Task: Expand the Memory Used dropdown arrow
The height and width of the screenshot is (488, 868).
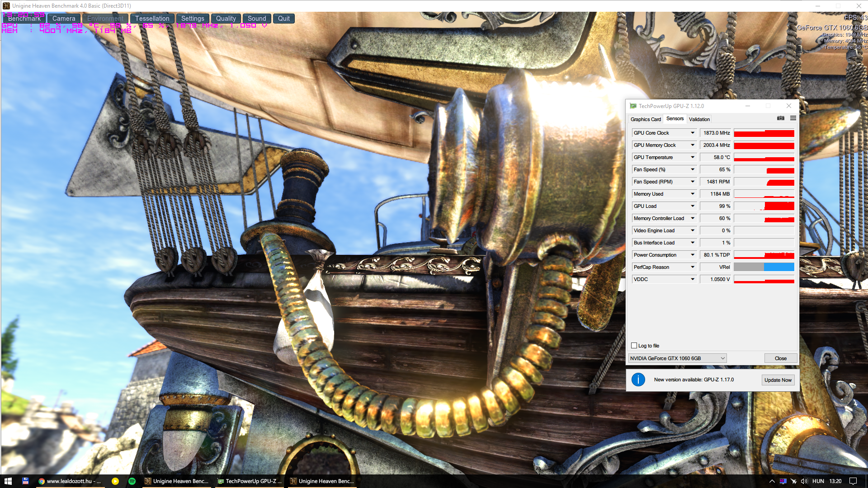Action: (692, 194)
